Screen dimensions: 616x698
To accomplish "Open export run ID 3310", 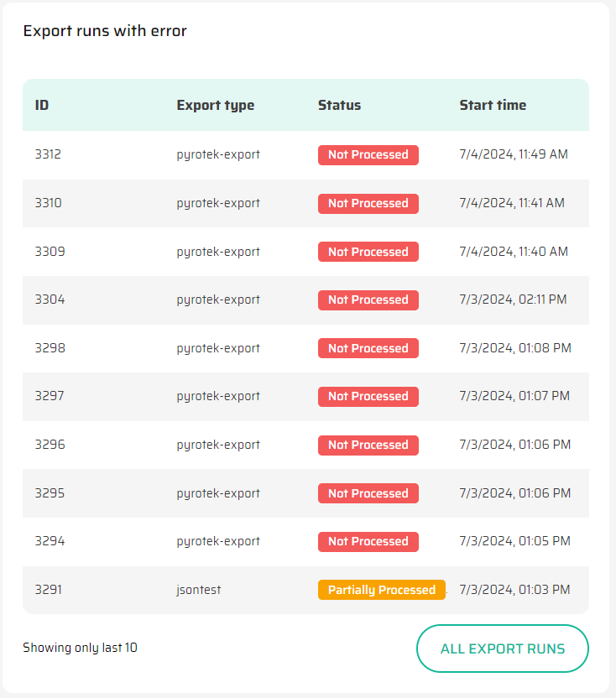I will point(48,203).
